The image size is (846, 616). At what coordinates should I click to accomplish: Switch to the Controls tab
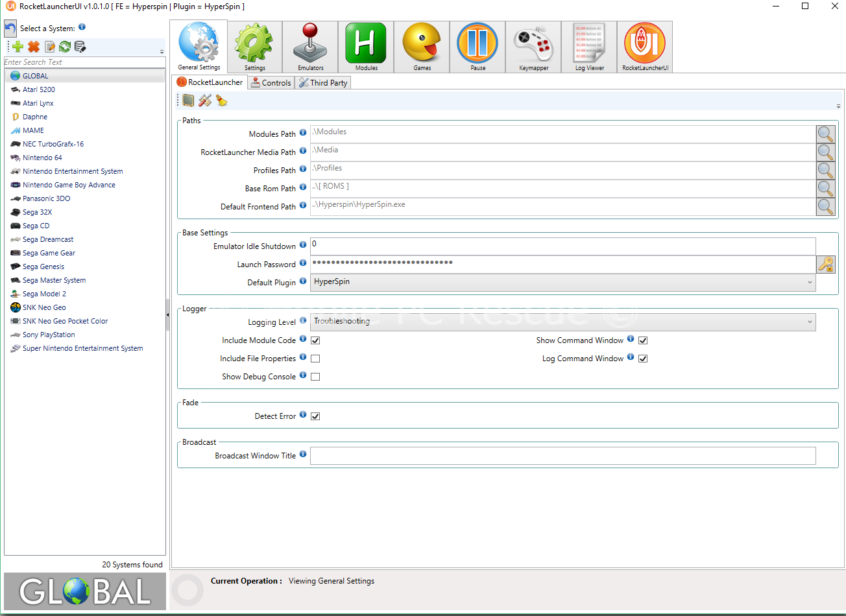click(271, 83)
